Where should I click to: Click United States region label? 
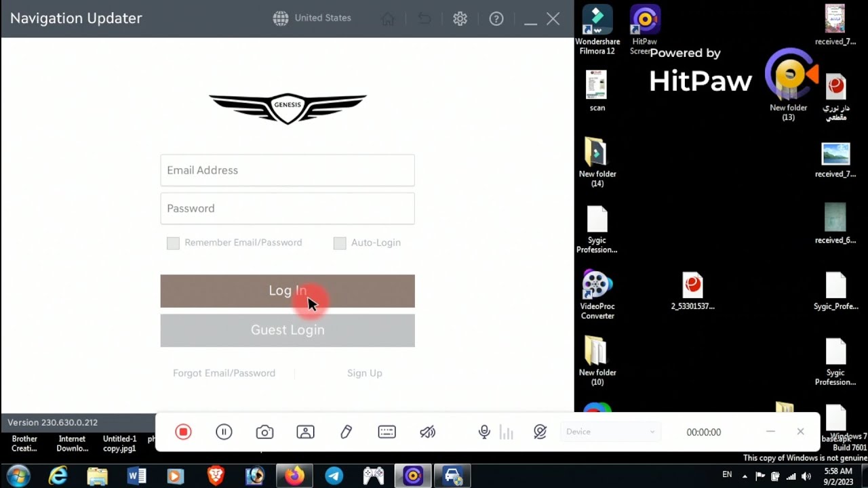(x=323, y=18)
